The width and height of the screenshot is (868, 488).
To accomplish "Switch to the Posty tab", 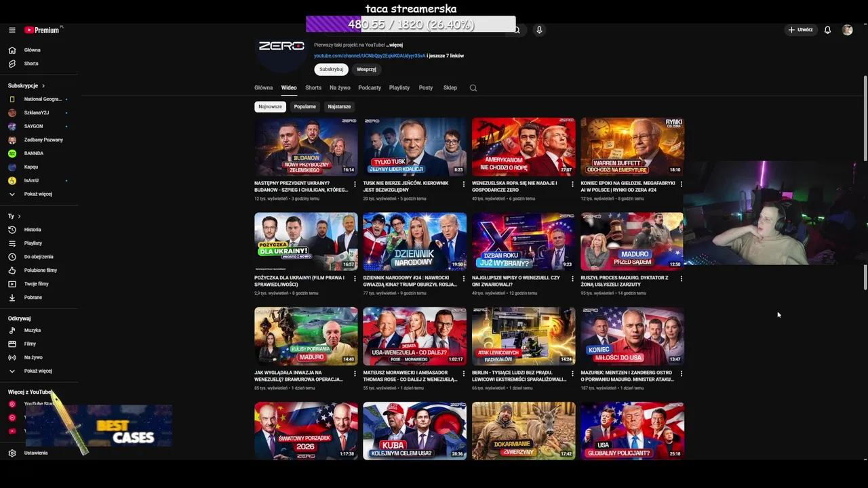I will pyautogui.click(x=426, y=88).
